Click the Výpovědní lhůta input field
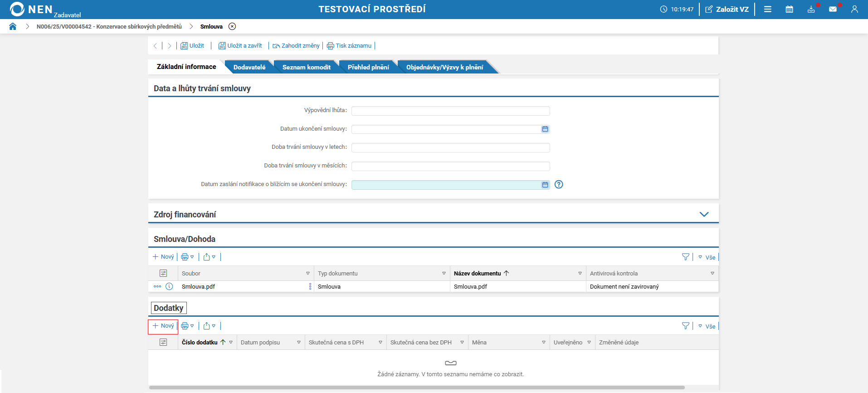868x393 pixels. (x=450, y=111)
